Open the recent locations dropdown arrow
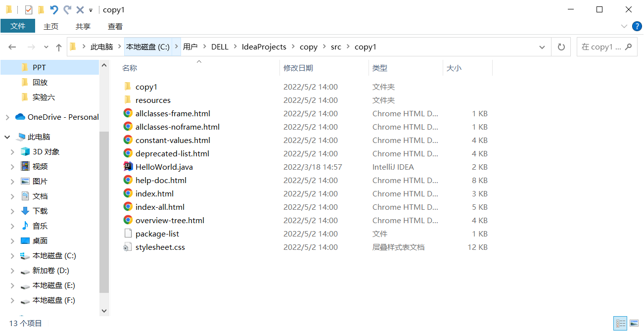Screen dimensions: 644x331 pos(46,47)
